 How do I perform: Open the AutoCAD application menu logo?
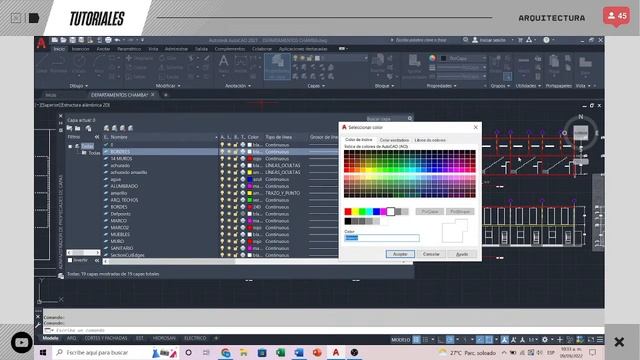(x=41, y=42)
